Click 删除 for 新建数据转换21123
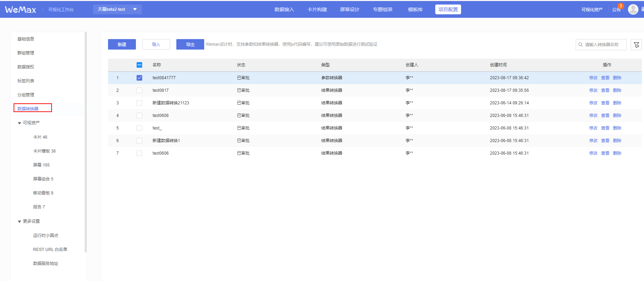The width and height of the screenshot is (644, 281). point(617,103)
